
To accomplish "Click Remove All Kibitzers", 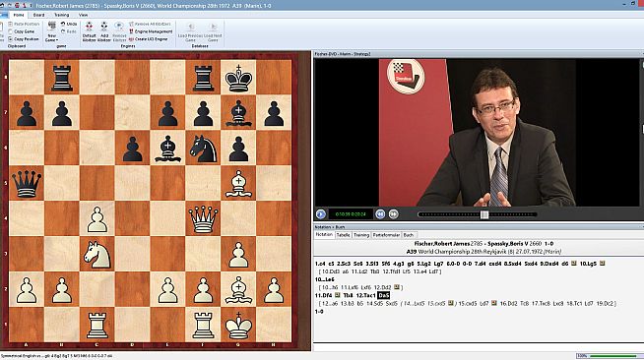I will click(x=150, y=25).
